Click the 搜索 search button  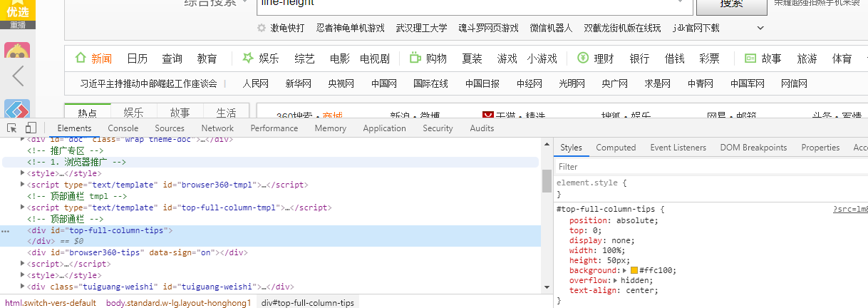(731, 6)
